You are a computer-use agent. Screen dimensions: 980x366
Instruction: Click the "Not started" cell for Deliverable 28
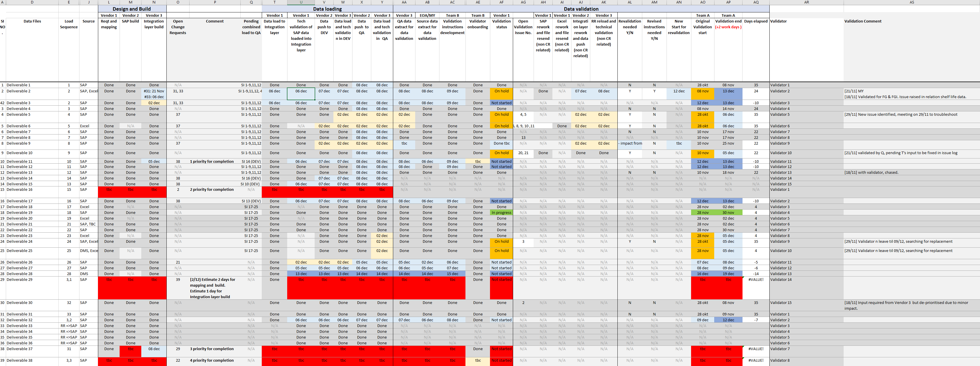click(x=502, y=274)
